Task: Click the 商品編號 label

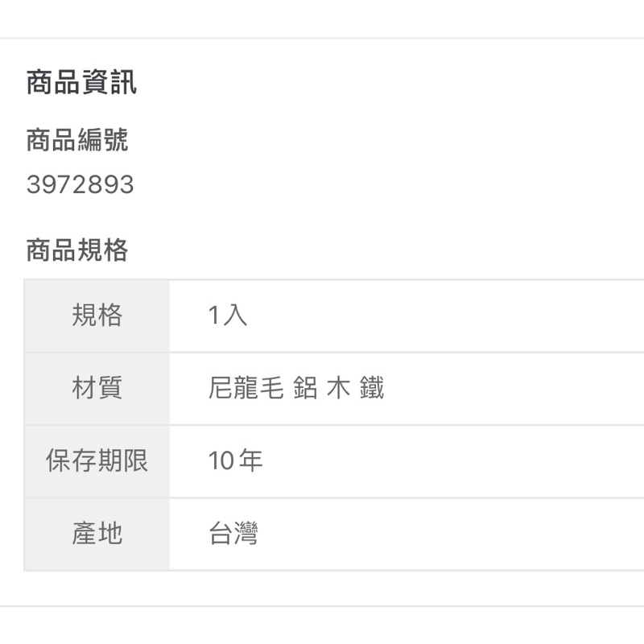Action: [77, 140]
